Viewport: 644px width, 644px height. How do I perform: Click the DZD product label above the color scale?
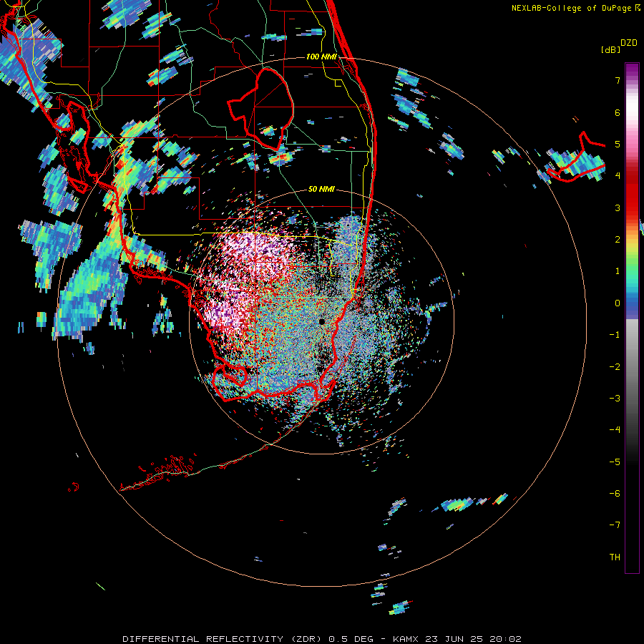(629, 43)
